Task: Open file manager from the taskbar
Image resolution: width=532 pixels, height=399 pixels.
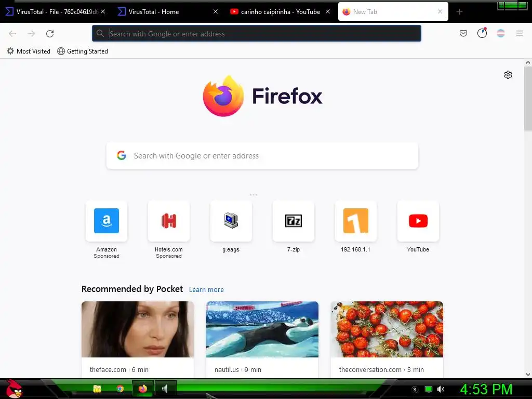Action: [x=97, y=389]
